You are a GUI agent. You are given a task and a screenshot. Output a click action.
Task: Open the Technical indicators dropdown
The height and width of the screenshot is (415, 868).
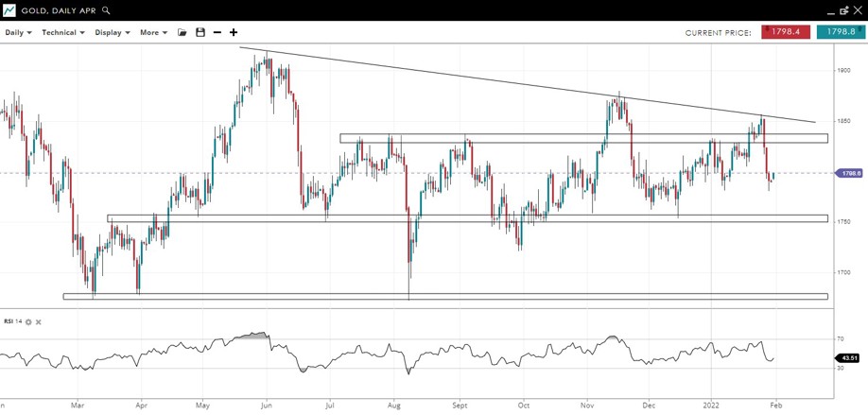point(63,32)
